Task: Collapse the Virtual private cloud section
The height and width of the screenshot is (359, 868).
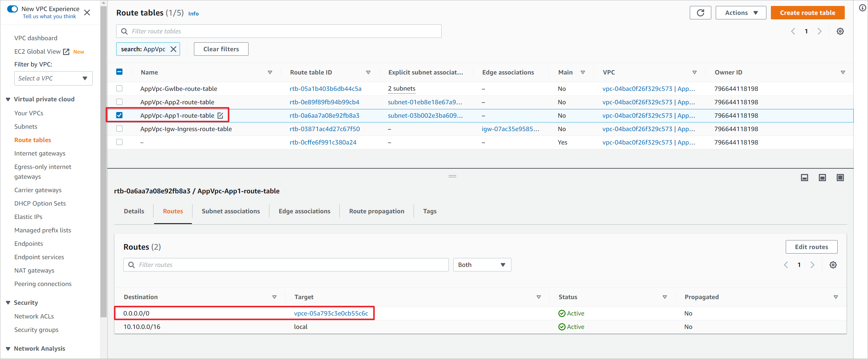Action: pos(8,99)
